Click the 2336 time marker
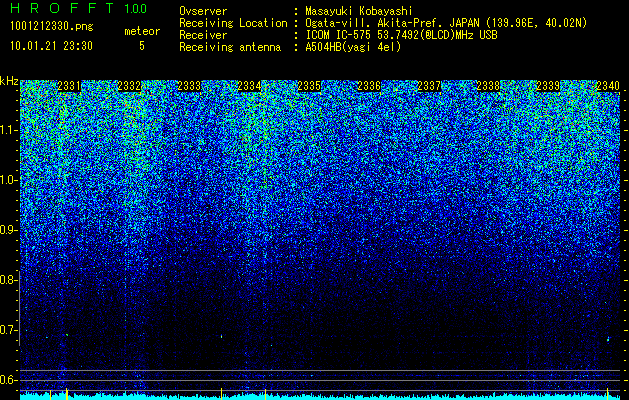The width and height of the screenshot is (629, 400). 369,86
